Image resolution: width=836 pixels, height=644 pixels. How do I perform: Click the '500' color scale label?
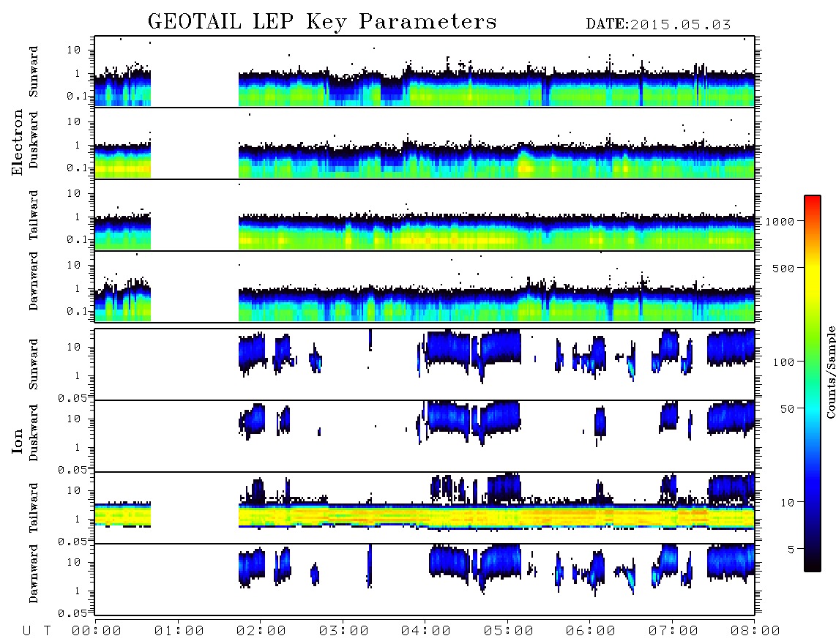pos(784,268)
